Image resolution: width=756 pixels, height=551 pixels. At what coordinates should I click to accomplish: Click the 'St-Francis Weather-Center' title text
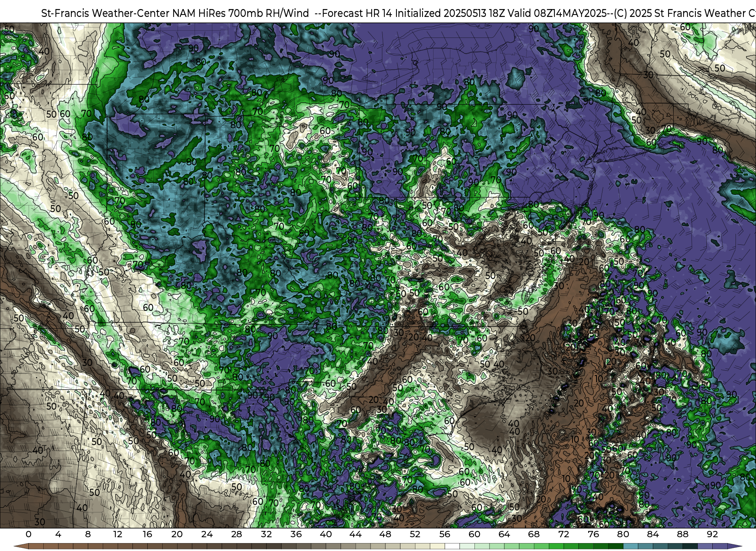click(x=105, y=13)
